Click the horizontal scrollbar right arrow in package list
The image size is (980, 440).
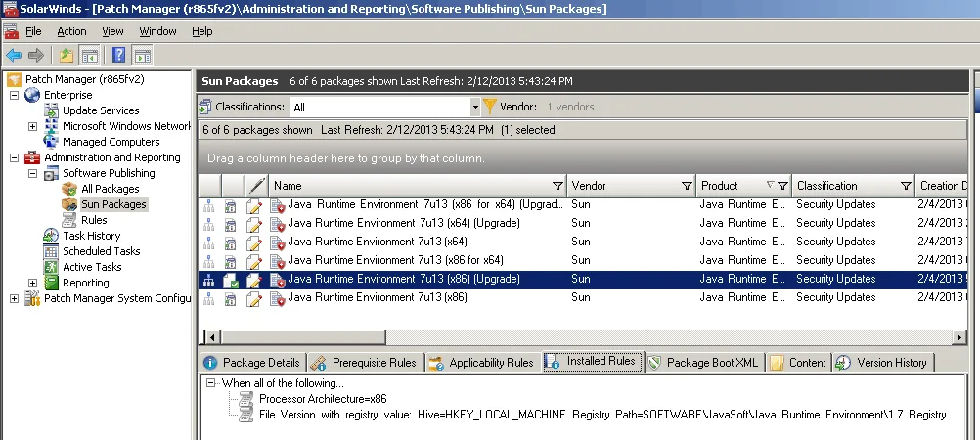pos(959,337)
